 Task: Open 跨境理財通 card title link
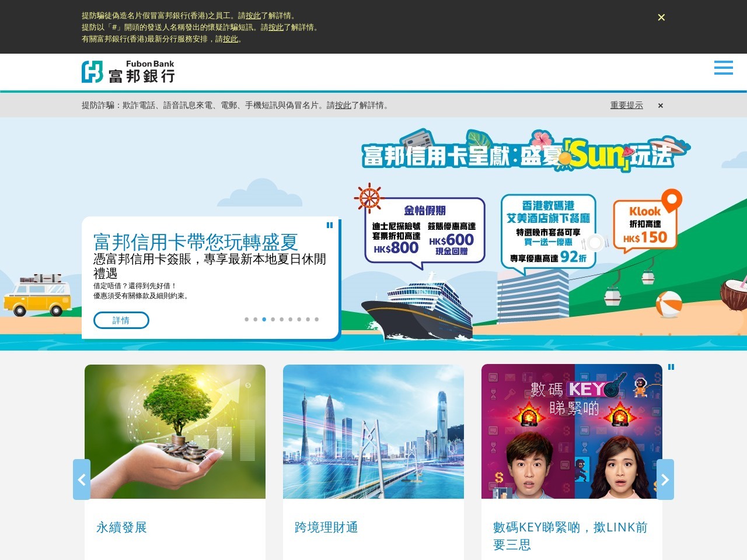(x=326, y=527)
